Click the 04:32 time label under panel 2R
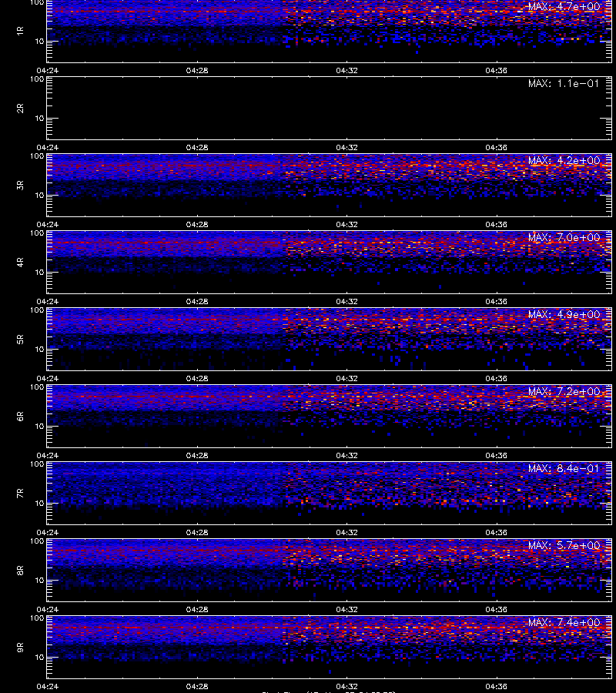616x693 pixels. pyautogui.click(x=347, y=148)
